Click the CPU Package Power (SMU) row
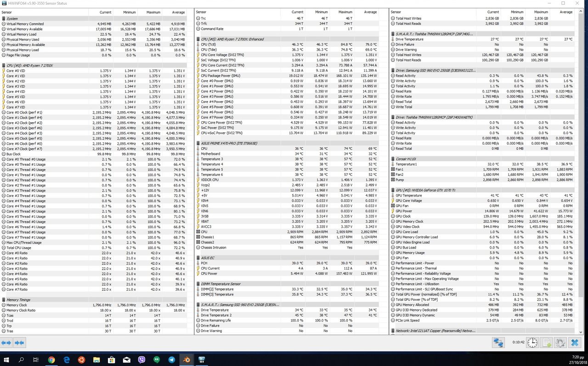Image resolution: width=588 pixels, height=366 pixels. 287,76
